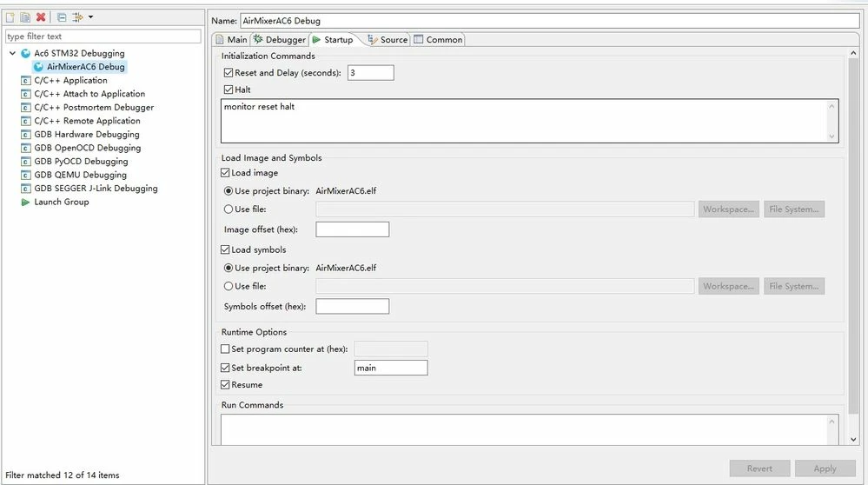Switch to the Debugger tab
The height and width of the screenshot is (485, 868).
click(280, 40)
